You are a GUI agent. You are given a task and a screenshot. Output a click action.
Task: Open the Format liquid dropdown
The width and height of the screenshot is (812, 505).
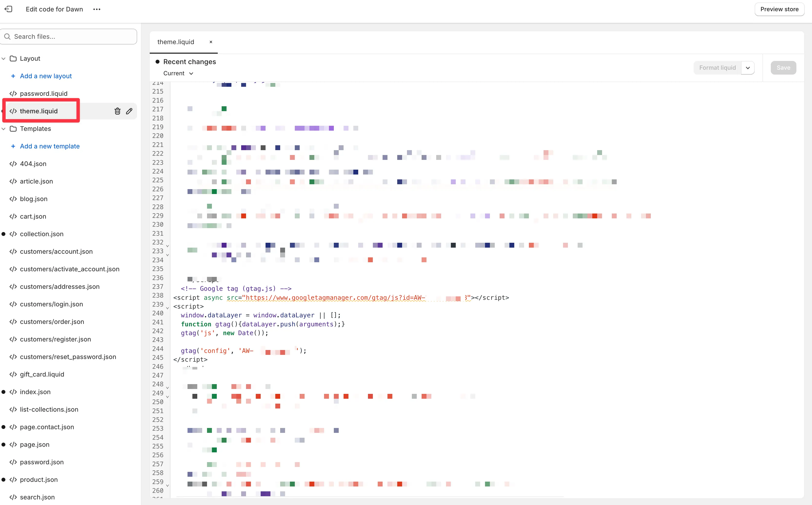tap(747, 67)
